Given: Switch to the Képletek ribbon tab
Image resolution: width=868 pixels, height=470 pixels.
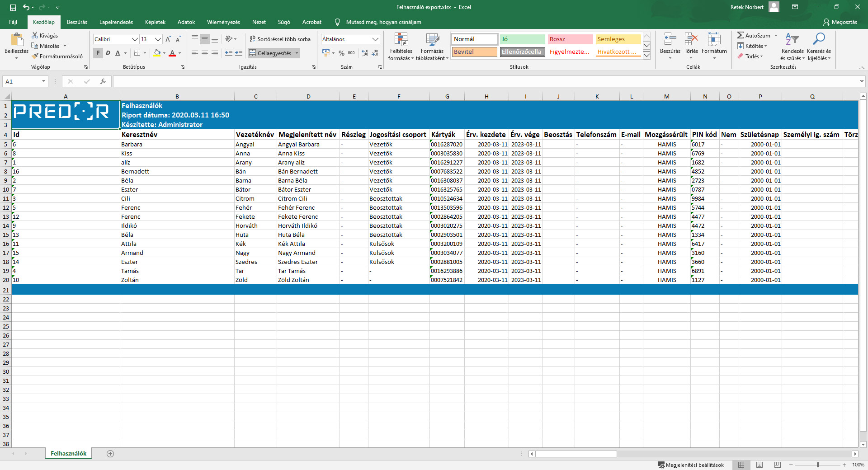Looking at the screenshot, I should 155,22.
